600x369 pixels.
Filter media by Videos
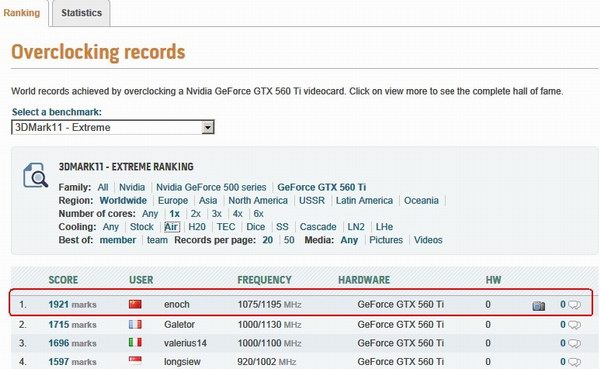coord(428,240)
